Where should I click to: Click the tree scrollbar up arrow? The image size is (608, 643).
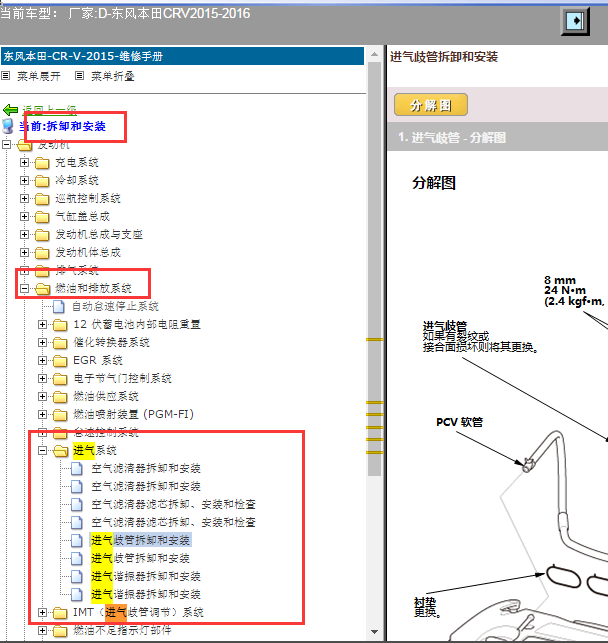click(374, 54)
